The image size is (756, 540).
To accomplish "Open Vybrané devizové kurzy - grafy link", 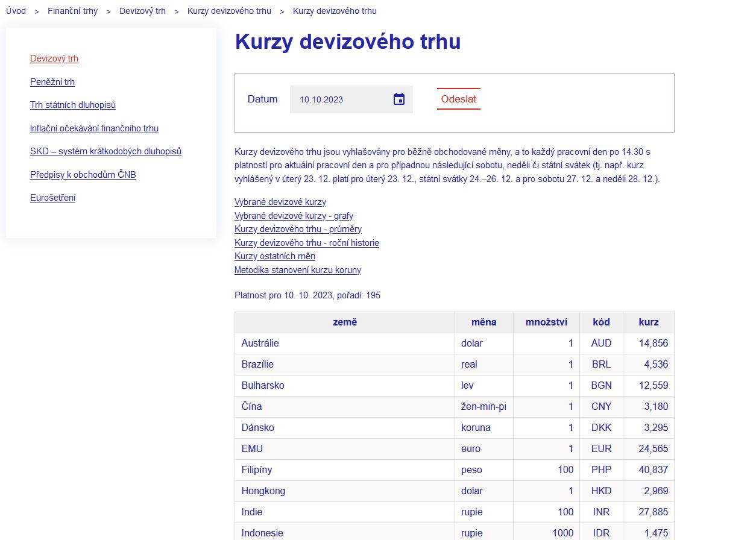I will [294, 216].
